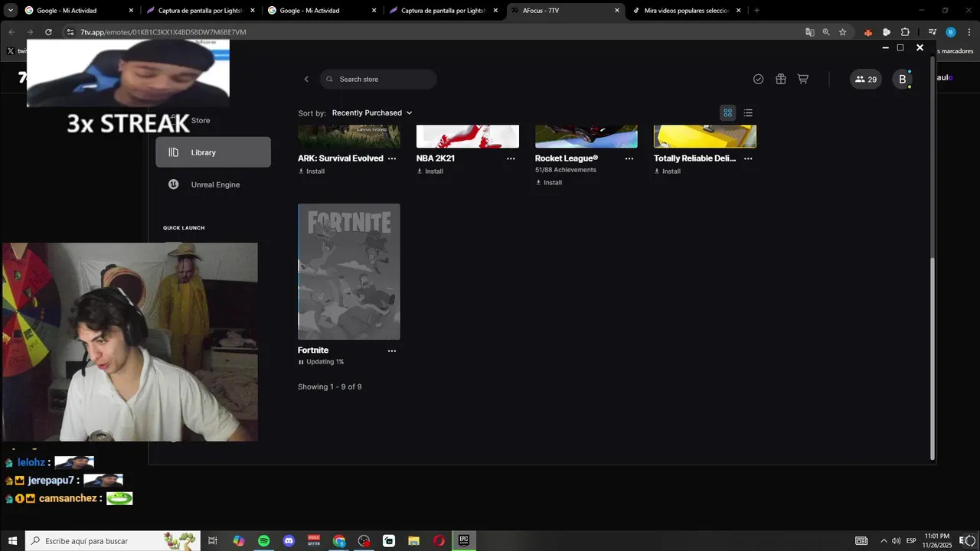Image resolution: width=980 pixels, height=551 pixels.
Task: Open options menu for NBA 2K21
Action: [x=511, y=158]
